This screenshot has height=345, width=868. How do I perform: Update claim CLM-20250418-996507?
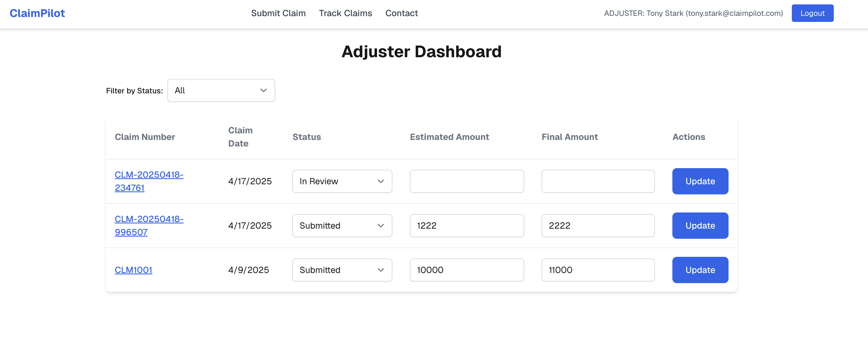tap(700, 226)
